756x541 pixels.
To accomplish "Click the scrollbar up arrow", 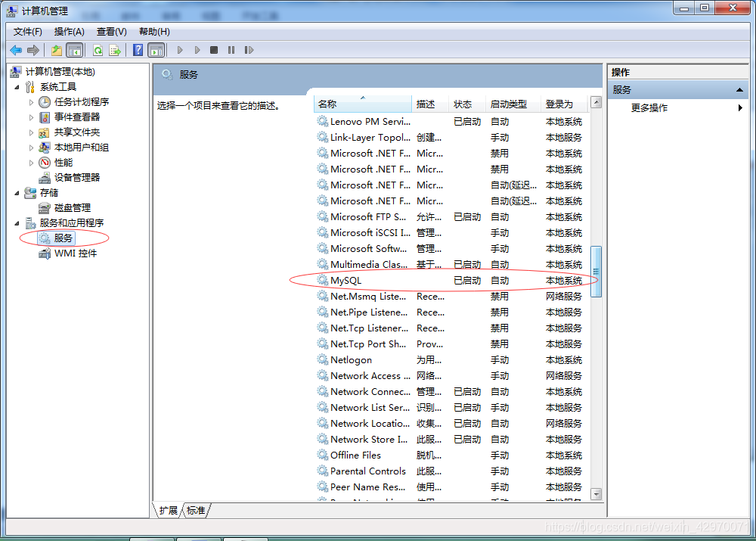I will click(596, 102).
